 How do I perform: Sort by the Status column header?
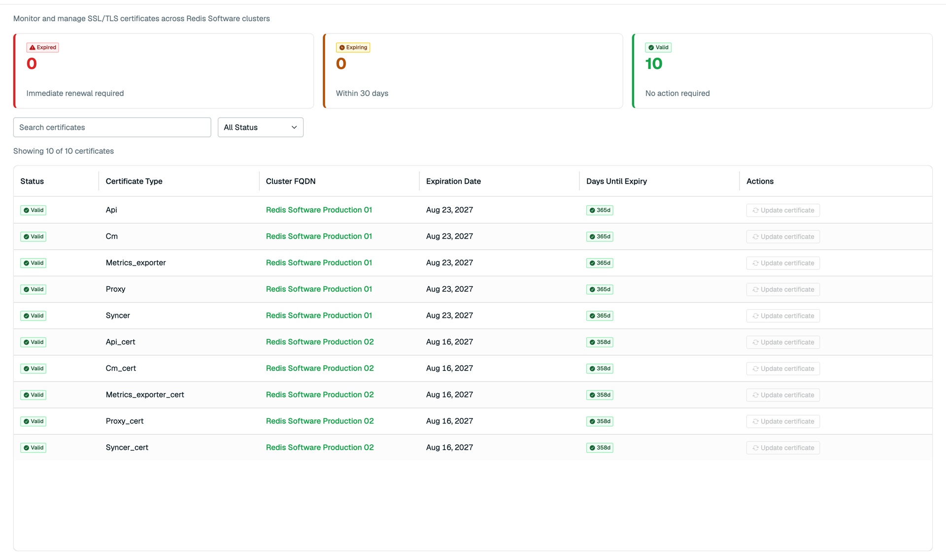pos(32,181)
